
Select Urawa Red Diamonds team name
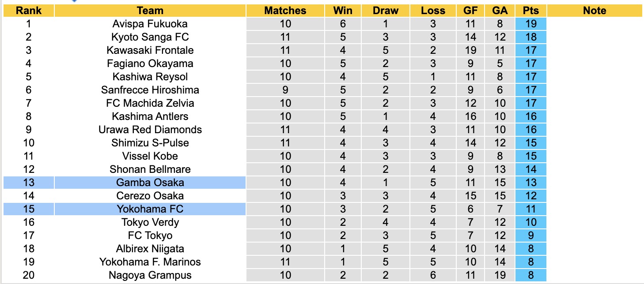point(150,130)
